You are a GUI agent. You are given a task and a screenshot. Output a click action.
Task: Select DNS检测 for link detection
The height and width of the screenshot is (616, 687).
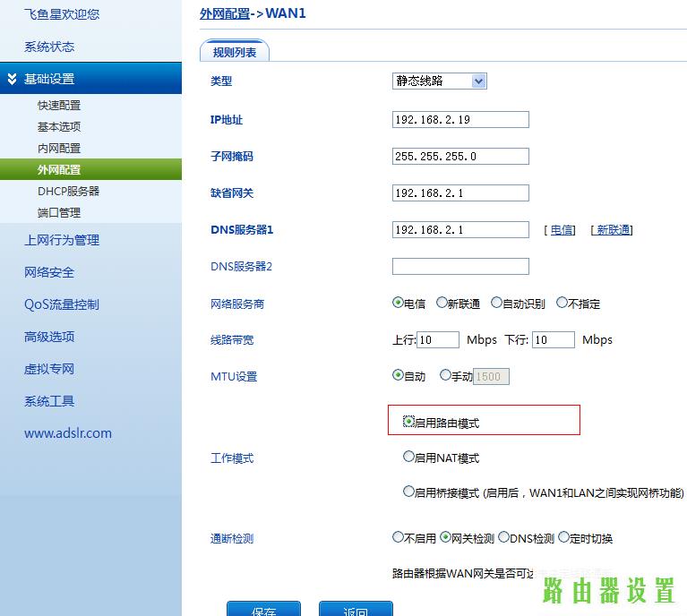point(503,537)
